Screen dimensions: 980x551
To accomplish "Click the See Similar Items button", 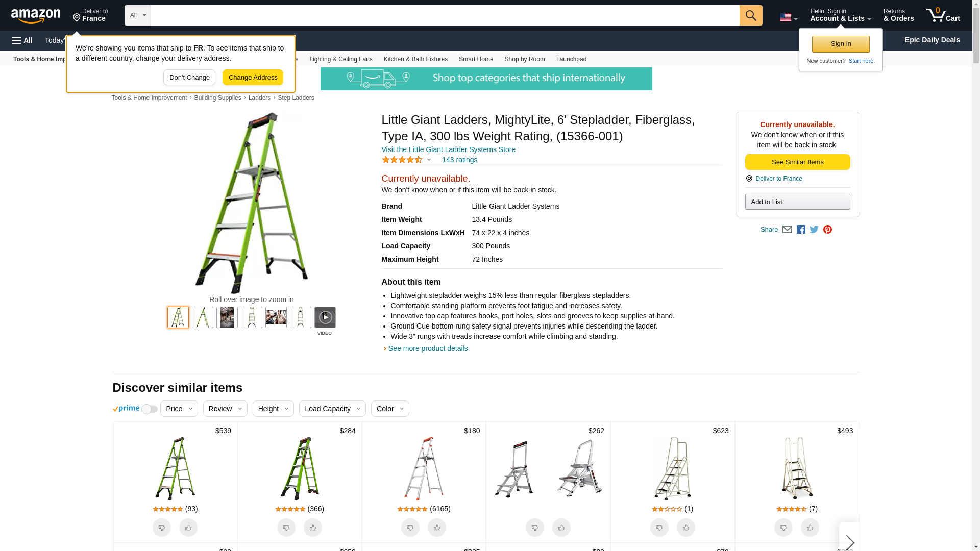I will [x=797, y=162].
